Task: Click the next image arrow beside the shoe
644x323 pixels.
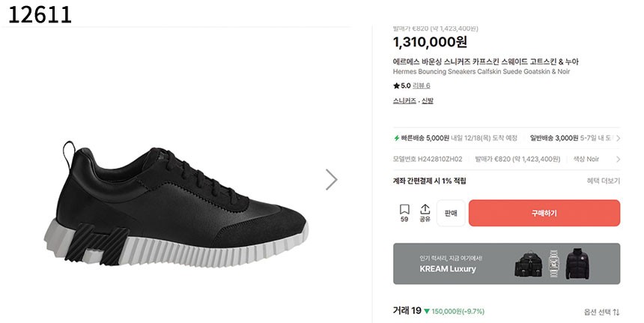Action: coord(331,180)
